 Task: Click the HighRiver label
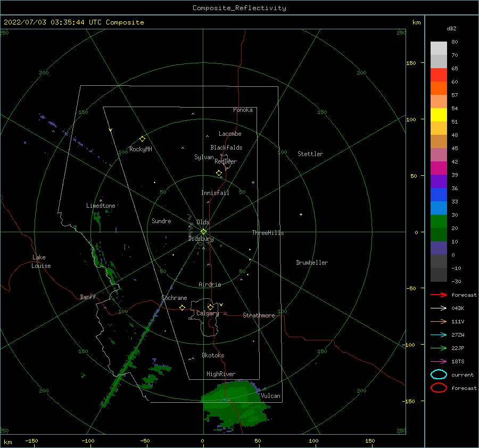(221, 374)
